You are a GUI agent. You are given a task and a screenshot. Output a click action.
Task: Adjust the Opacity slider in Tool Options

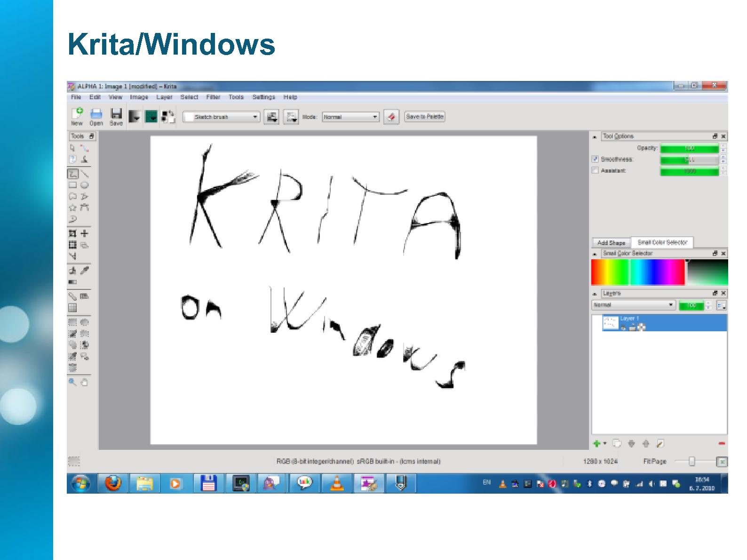pyautogui.click(x=690, y=148)
